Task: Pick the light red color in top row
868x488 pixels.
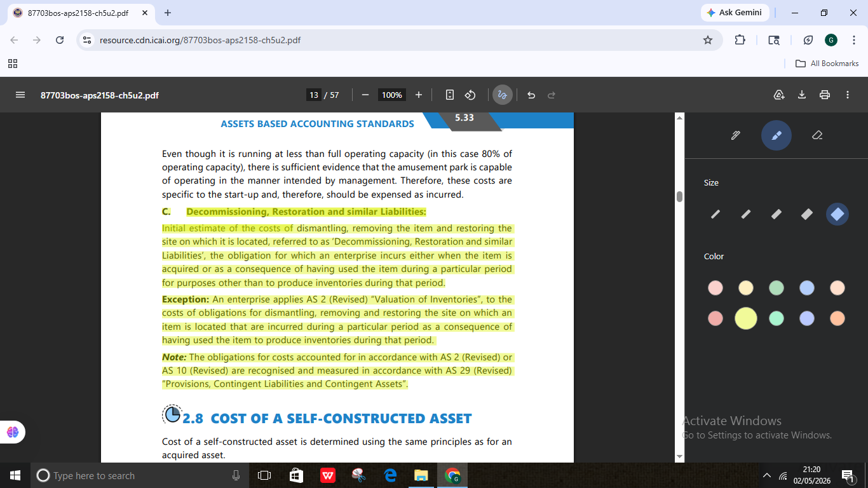Action: click(715, 288)
